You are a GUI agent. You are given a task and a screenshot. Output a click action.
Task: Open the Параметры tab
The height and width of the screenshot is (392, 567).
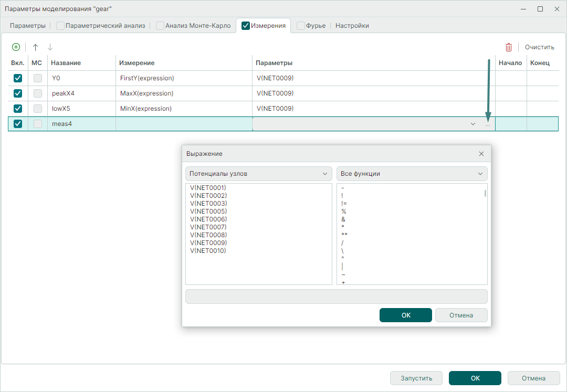(28, 26)
